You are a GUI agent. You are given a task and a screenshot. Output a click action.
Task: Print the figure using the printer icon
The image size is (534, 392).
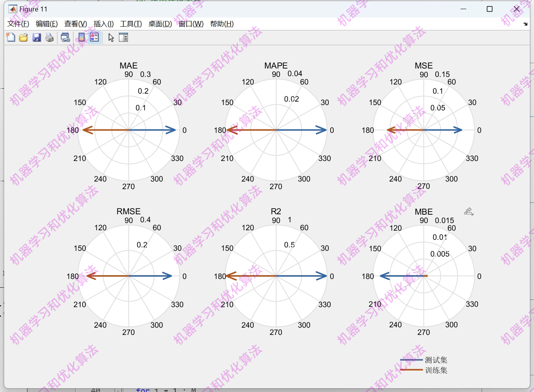coord(50,37)
